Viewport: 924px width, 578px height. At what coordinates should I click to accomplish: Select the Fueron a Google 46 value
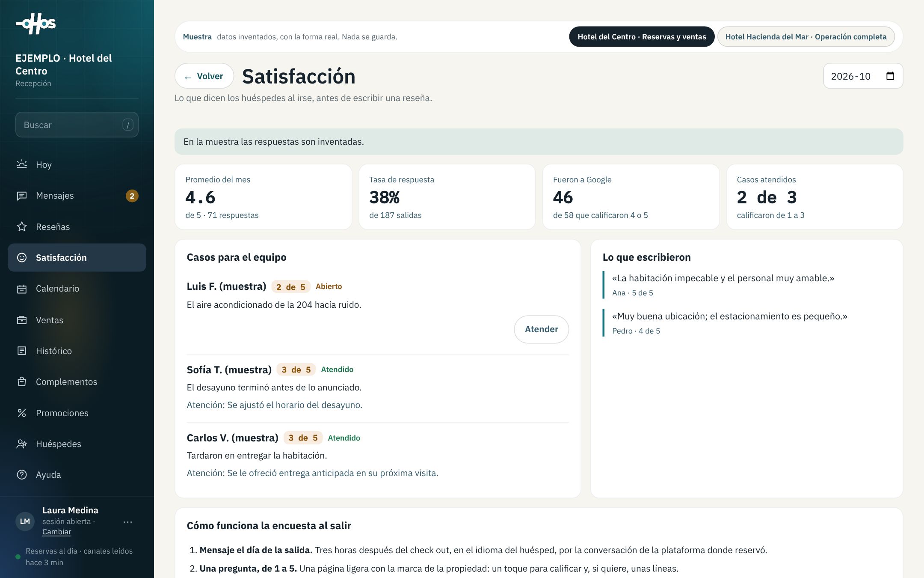[563, 197]
